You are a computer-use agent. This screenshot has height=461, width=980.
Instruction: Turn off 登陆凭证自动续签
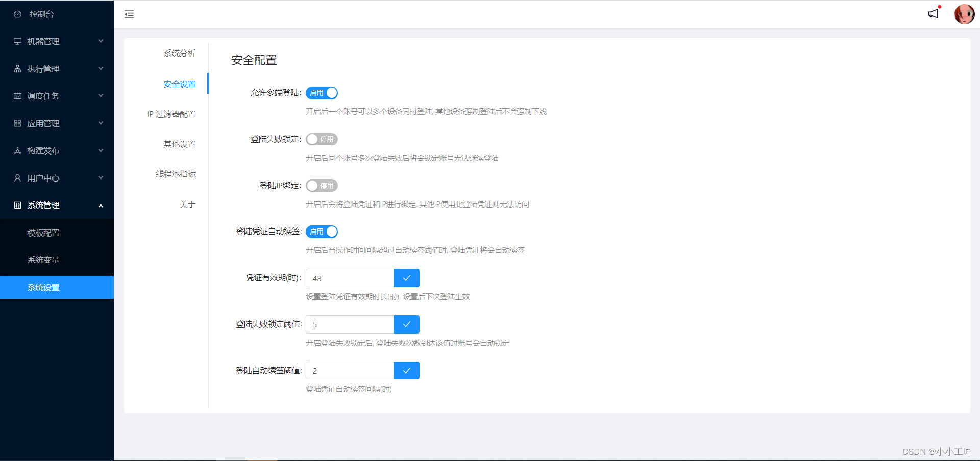pos(322,232)
